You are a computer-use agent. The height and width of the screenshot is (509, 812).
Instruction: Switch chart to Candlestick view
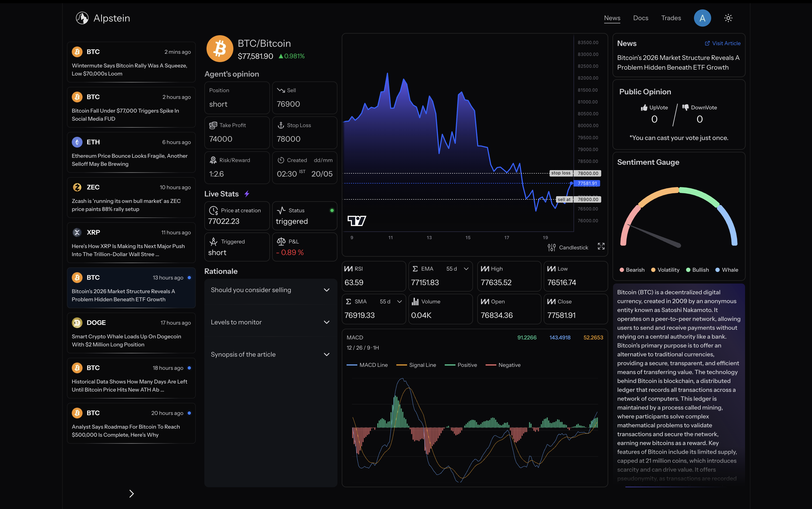[568, 248]
